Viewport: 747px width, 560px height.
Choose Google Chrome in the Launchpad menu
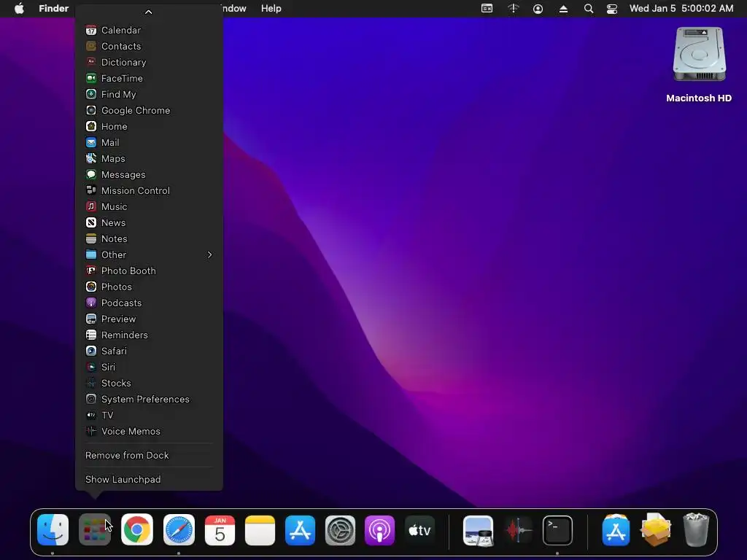pyautogui.click(x=149, y=111)
